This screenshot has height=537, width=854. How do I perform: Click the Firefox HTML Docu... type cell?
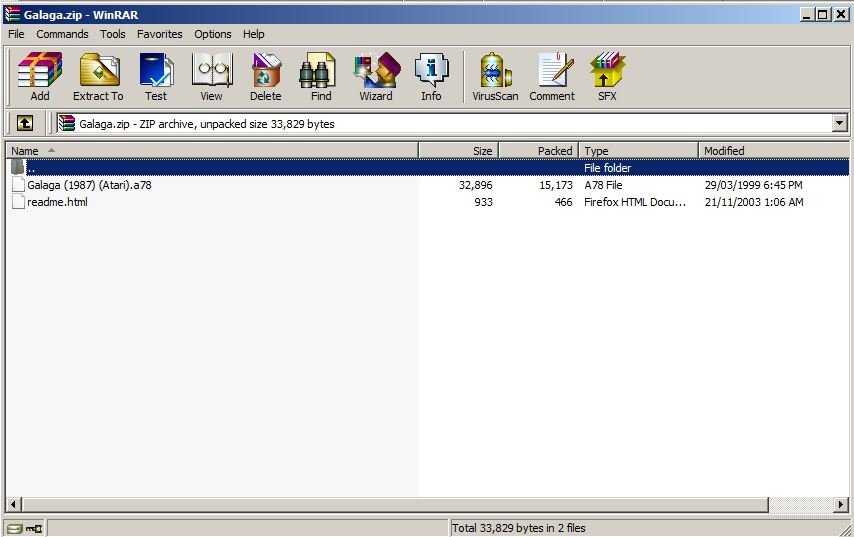pos(635,202)
